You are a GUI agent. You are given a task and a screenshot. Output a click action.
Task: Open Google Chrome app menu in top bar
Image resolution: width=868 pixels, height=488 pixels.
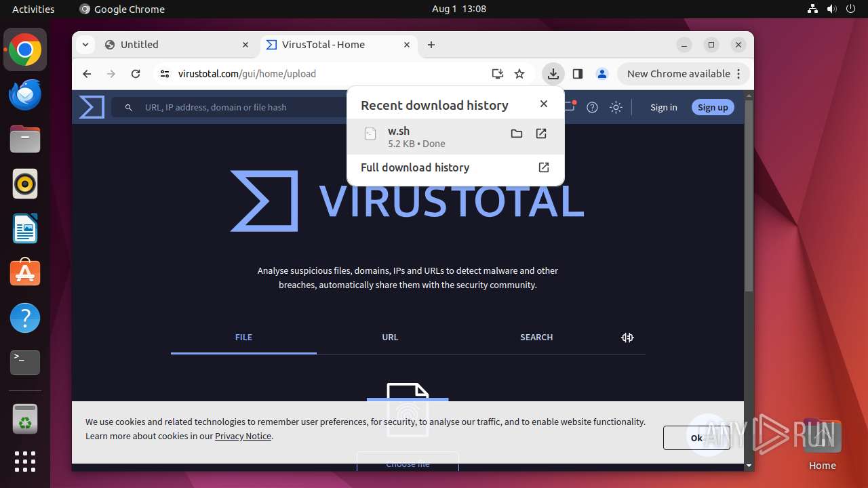tap(122, 9)
